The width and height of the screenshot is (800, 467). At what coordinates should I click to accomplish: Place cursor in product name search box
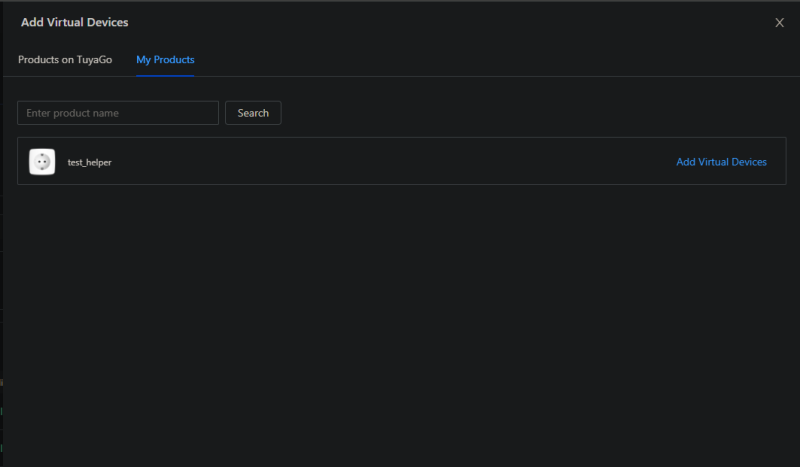coord(118,113)
